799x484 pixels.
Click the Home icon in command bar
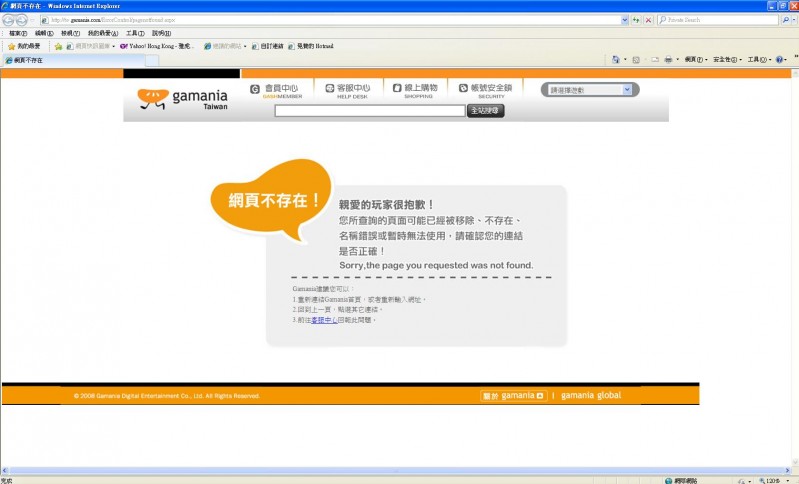pos(616,60)
